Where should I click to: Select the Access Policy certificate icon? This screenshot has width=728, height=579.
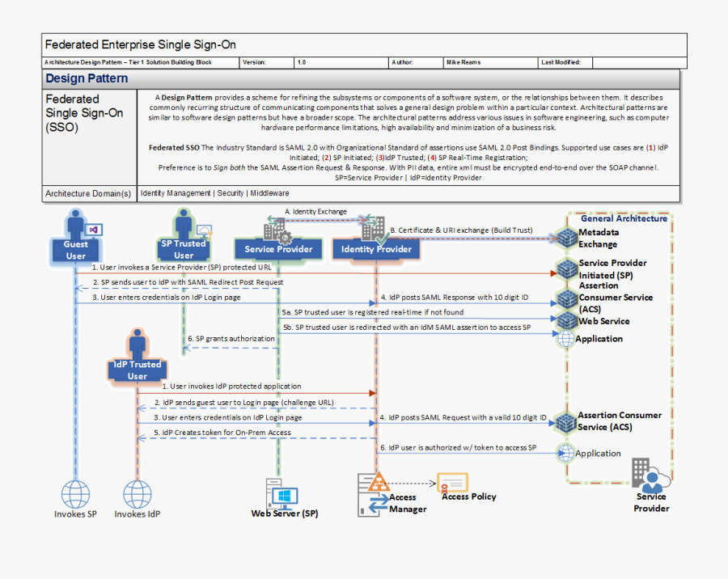point(451,484)
